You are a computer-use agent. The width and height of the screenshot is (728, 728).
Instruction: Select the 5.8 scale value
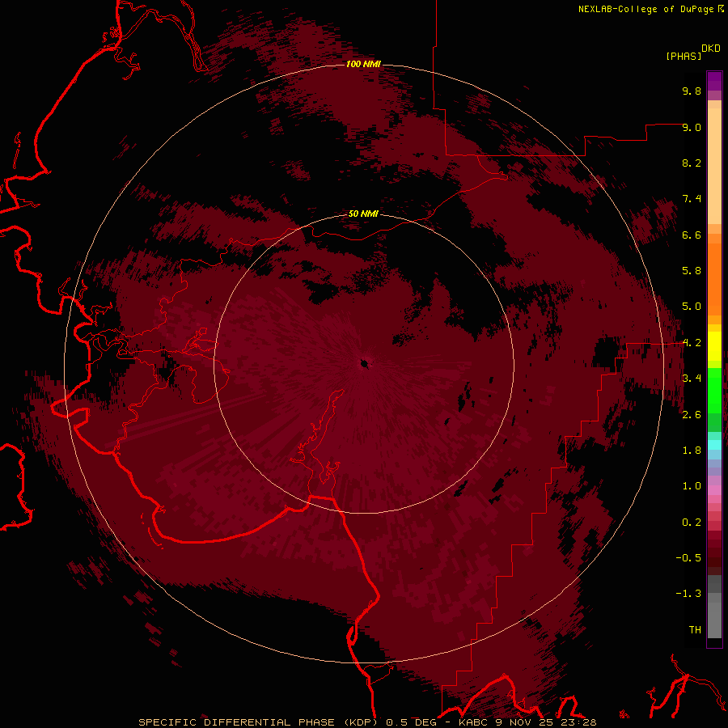click(692, 271)
